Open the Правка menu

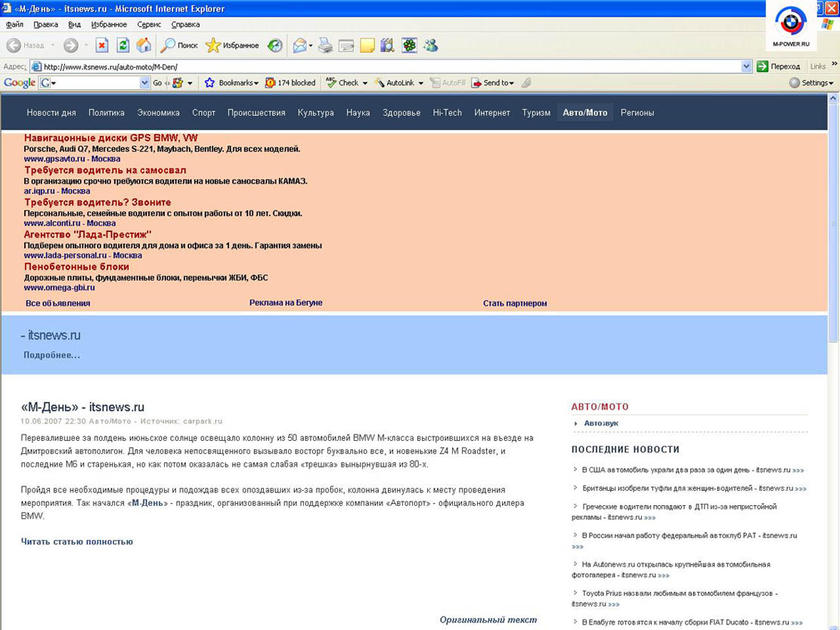point(45,25)
